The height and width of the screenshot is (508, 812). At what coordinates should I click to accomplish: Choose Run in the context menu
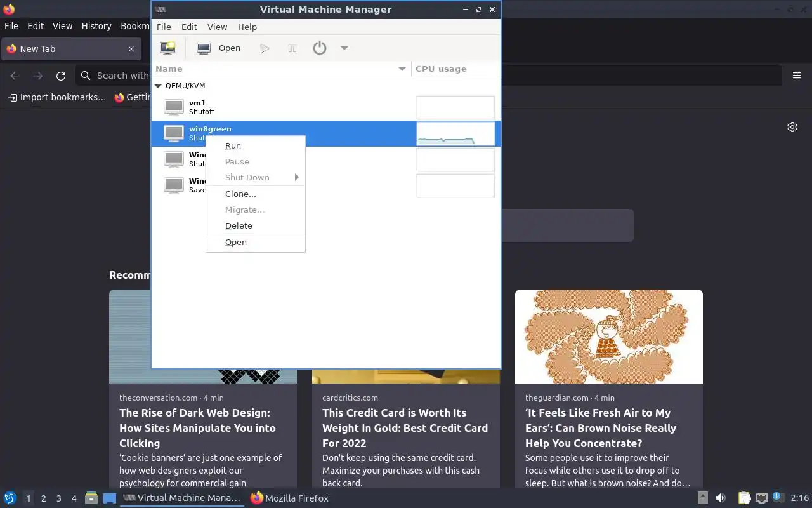pos(256,146)
